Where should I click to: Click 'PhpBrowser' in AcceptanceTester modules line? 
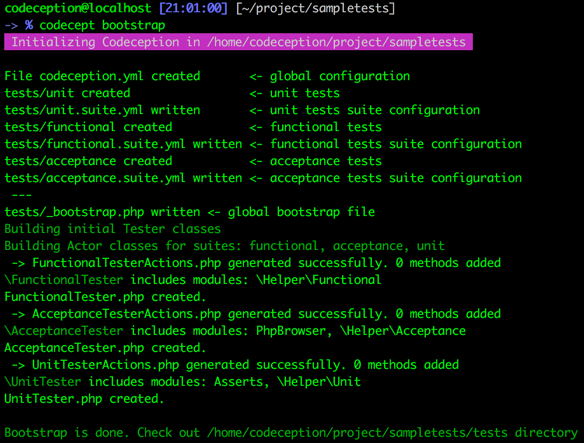pos(291,331)
